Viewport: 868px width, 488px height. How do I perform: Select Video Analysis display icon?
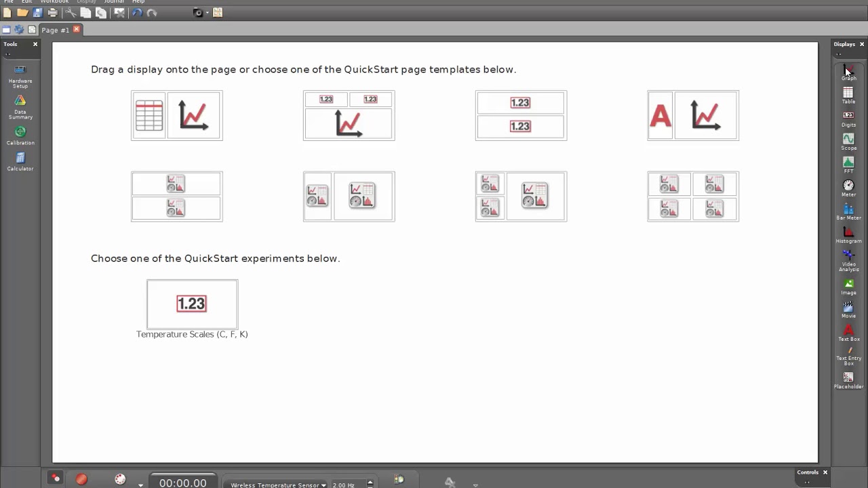[848, 260]
